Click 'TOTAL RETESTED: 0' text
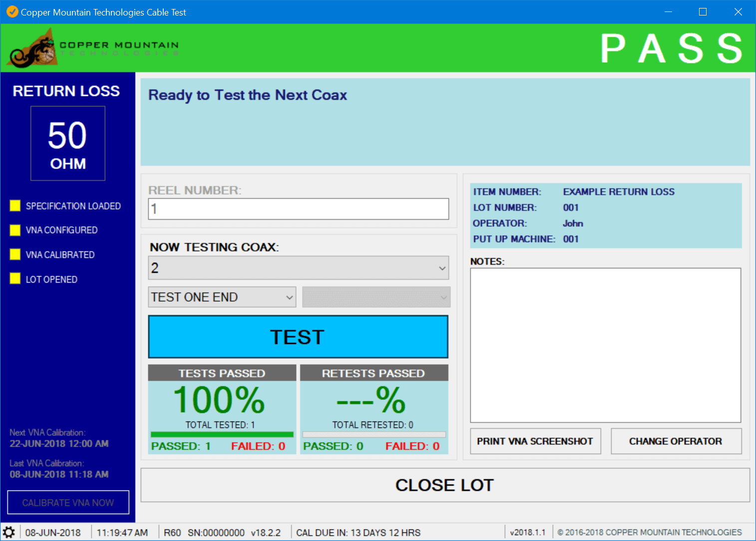The image size is (756, 541). pos(373,425)
